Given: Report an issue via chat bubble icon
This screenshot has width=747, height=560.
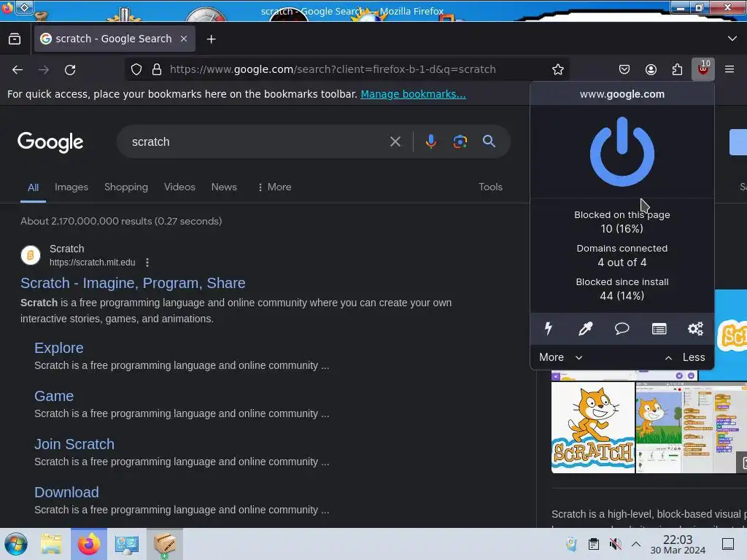Looking at the screenshot, I should tap(622, 329).
